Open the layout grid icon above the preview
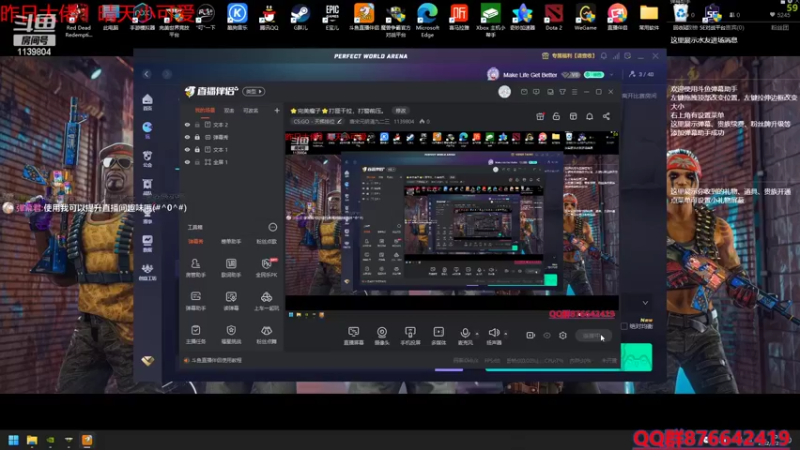 (x=573, y=116)
